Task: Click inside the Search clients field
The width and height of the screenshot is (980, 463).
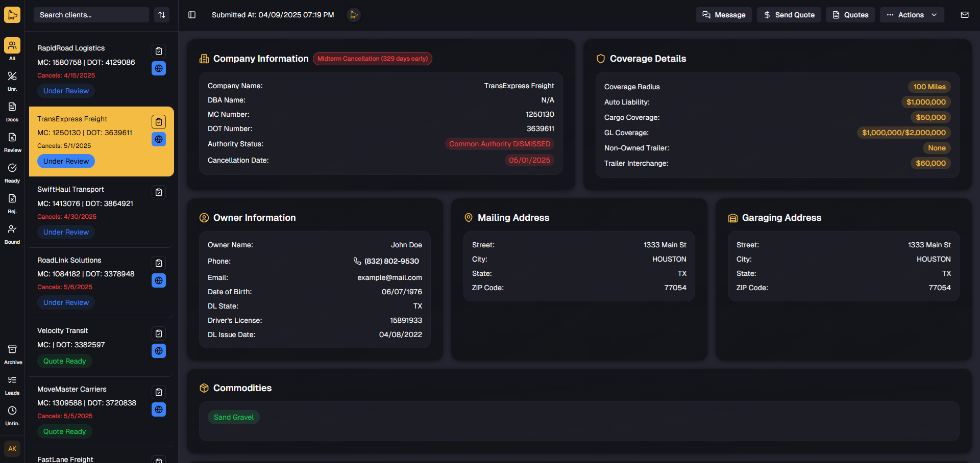Action: click(91, 15)
